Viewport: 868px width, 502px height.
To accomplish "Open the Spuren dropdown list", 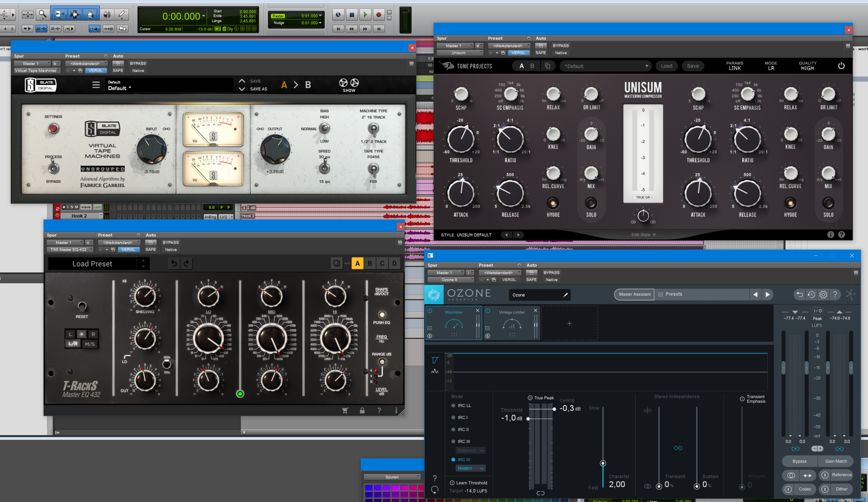I will (x=392, y=477).
